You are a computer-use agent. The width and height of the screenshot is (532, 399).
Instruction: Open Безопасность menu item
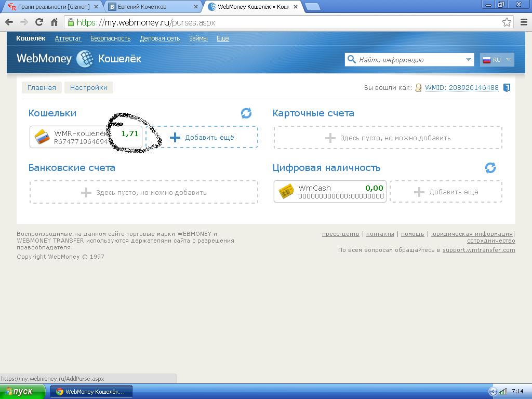(x=110, y=38)
